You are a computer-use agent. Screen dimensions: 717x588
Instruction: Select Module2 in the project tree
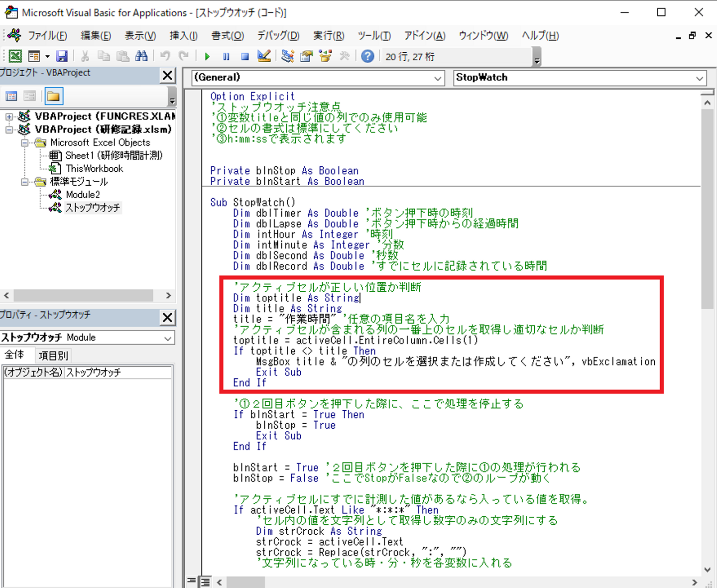(83, 195)
